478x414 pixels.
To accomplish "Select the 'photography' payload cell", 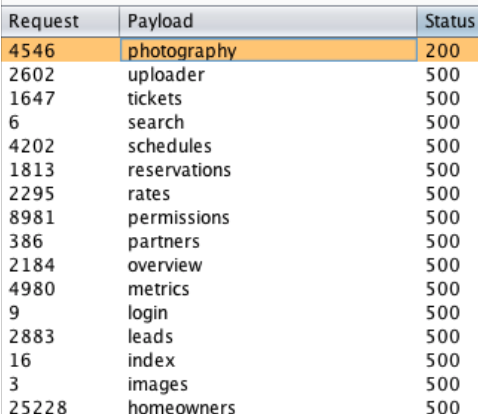I will pyautogui.click(x=268, y=50).
